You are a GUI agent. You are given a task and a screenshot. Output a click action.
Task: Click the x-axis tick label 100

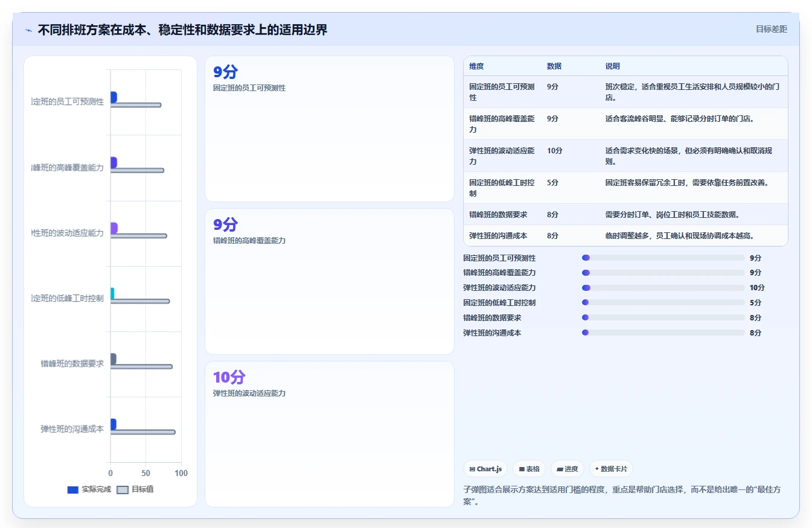[x=181, y=473]
